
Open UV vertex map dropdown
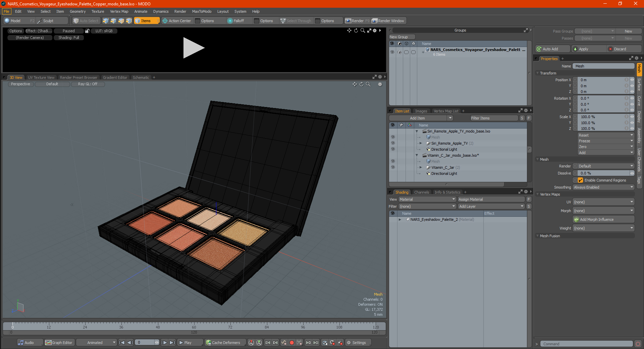(x=603, y=202)
